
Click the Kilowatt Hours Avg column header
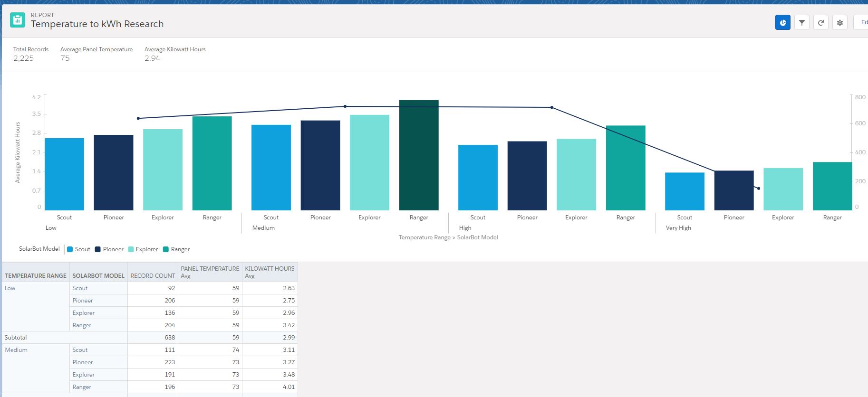[270, 272]
